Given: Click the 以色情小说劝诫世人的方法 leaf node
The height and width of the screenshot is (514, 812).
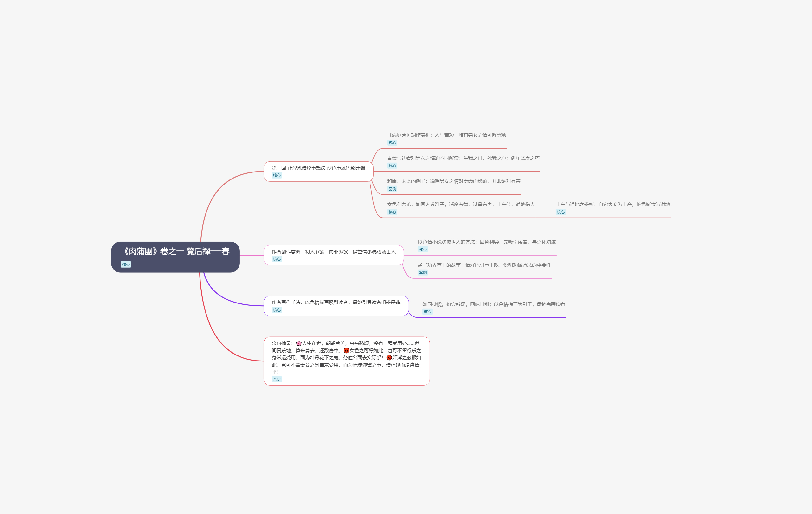Looking at the screenshot, I should coord(486,242).
